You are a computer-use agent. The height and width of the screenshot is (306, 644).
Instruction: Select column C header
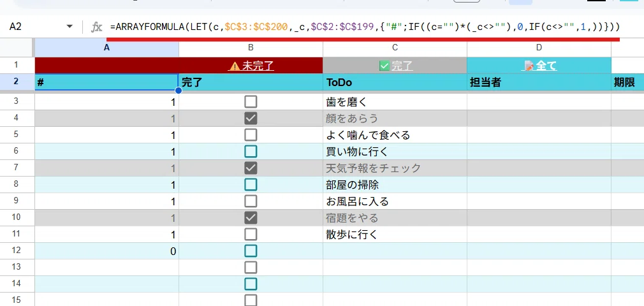395,48
